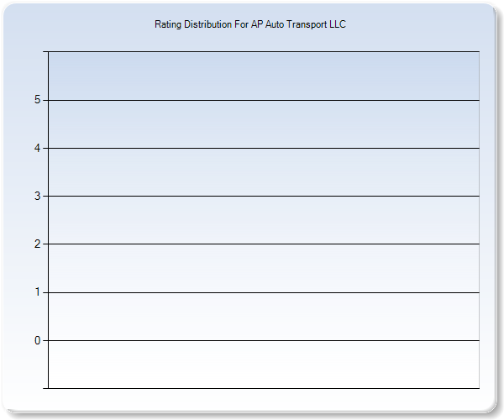The image size is (504, 420).
Task: Select the y-axis label 5
Action: pos(37,100)
